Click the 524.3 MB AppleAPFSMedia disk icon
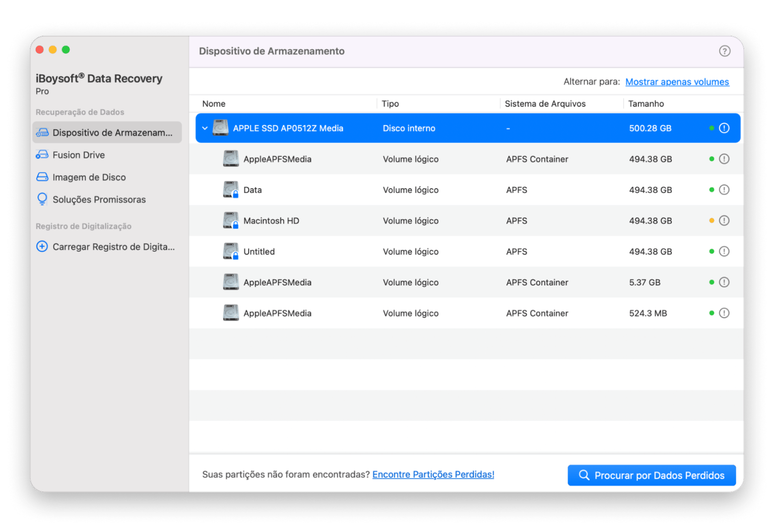 231,313
